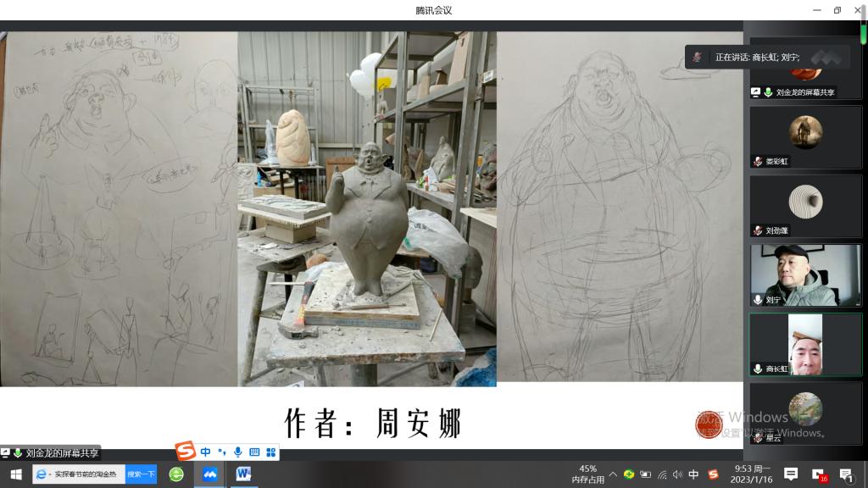Expand hidden system tray icons
The image size is (868, 488).
point(613,474)
